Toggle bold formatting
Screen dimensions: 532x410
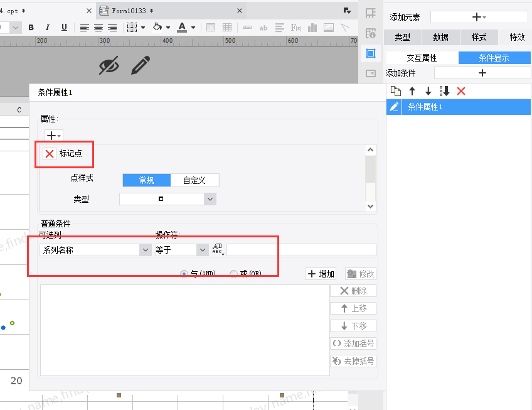click(31, 28)
